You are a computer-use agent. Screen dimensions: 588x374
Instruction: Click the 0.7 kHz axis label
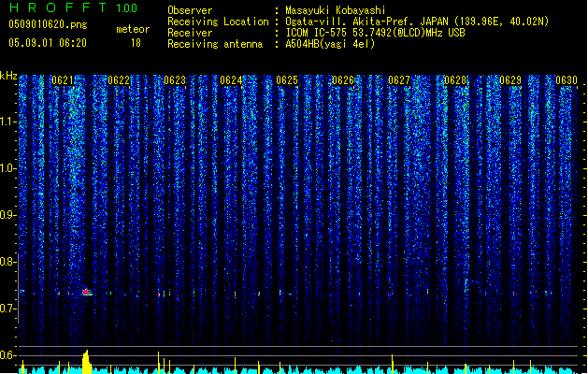coord(7,309)
